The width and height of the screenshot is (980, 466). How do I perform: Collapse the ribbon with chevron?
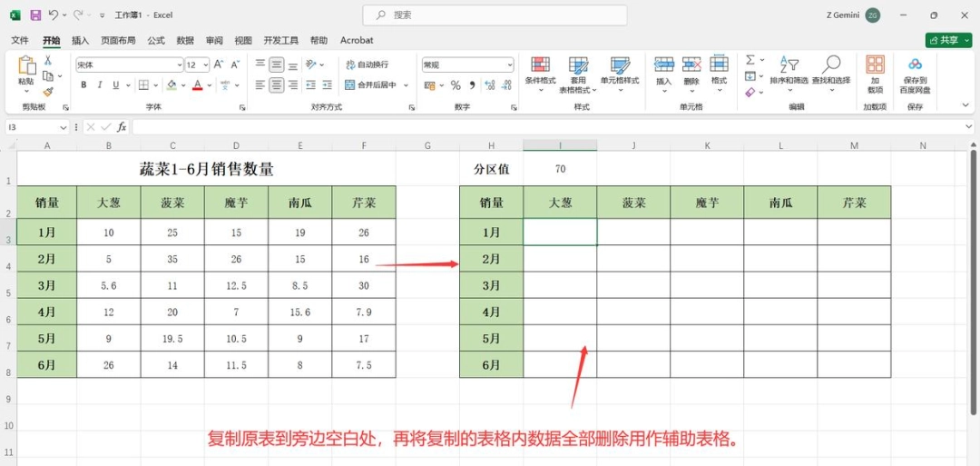964,105
